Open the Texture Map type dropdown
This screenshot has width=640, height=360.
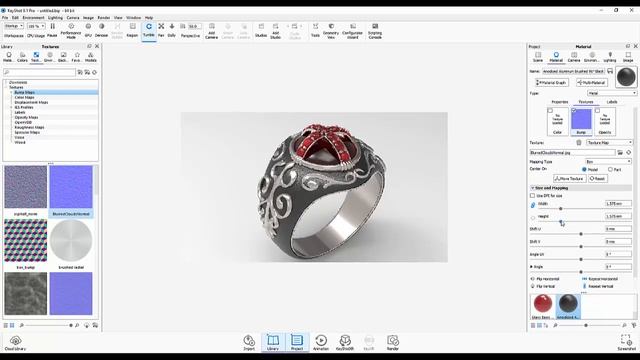click(x=609, y=142)
